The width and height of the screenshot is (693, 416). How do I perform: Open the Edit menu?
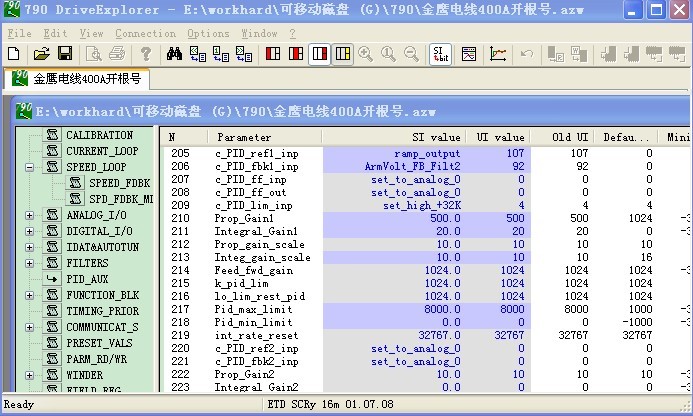point(55,34)
